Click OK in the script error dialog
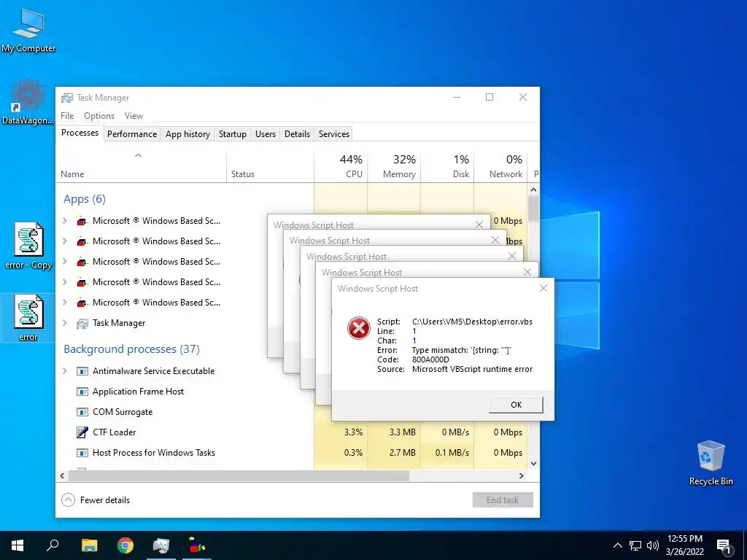 516,405
